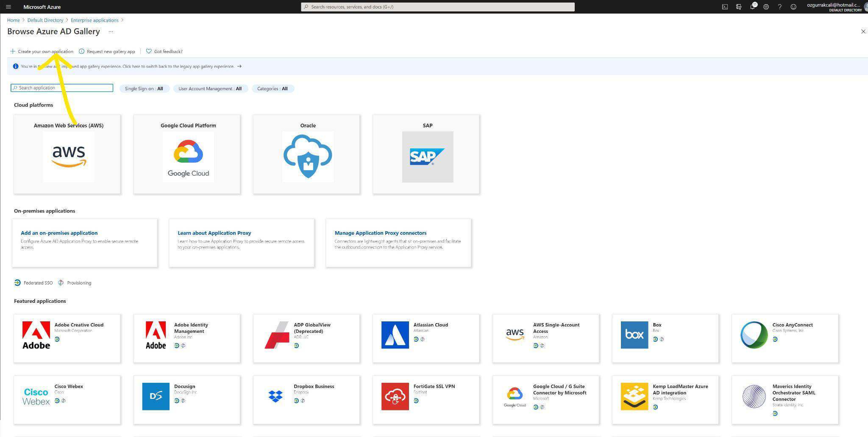
Task: Select the Oracle cloud tile
Action: pos(306,154)
